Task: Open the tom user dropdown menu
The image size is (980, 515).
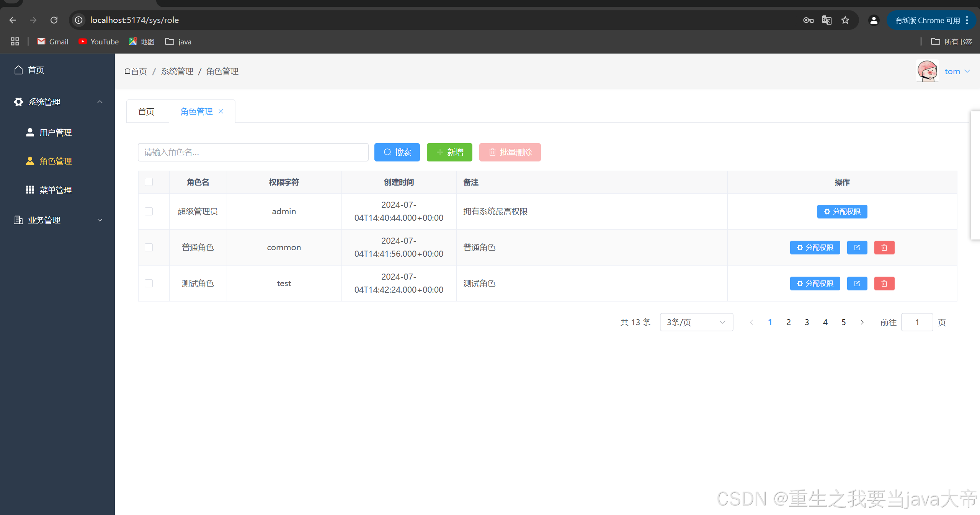Action: 957,71
